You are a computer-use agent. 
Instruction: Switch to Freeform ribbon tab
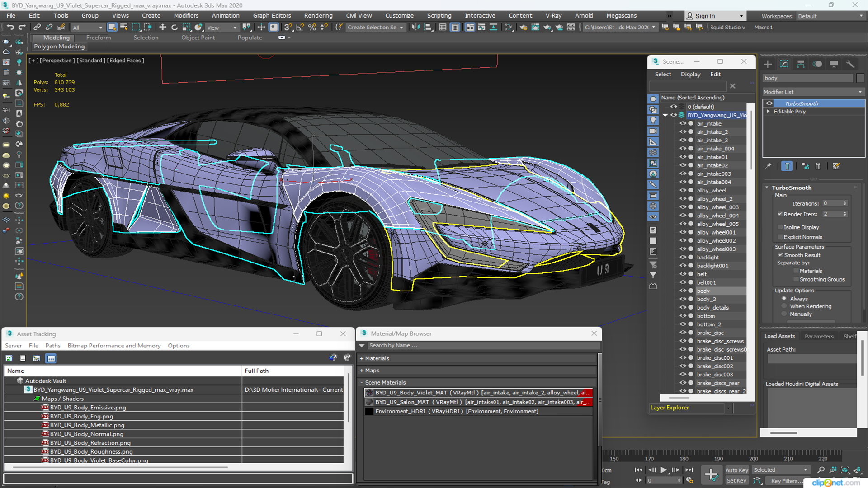[99, 38]
